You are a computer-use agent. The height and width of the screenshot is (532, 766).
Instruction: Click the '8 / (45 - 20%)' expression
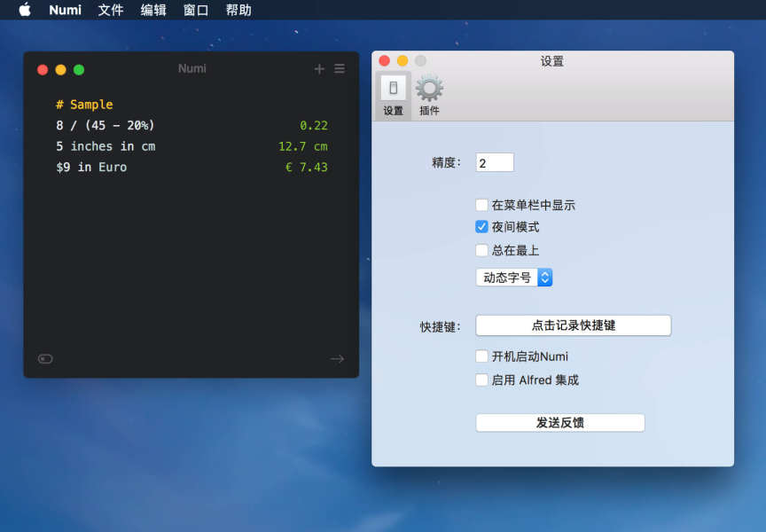pyautogui.click(x=105, y=126)
